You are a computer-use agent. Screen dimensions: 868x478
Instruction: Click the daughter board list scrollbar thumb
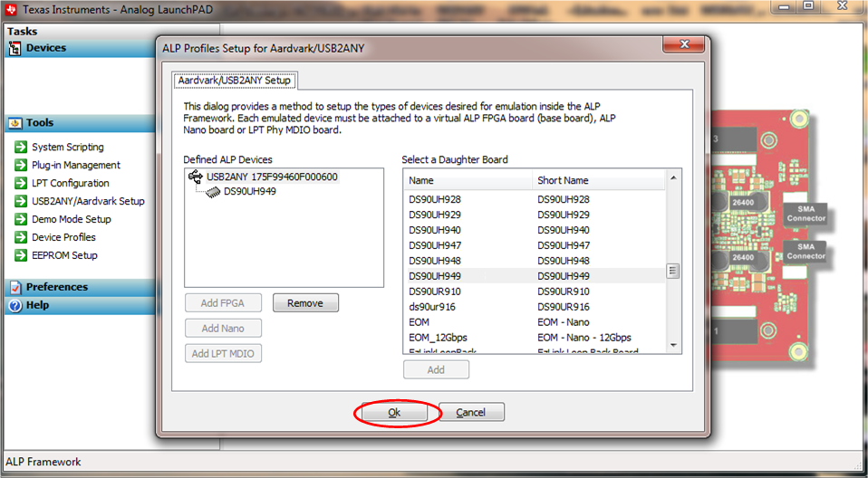tap(673, 271)
